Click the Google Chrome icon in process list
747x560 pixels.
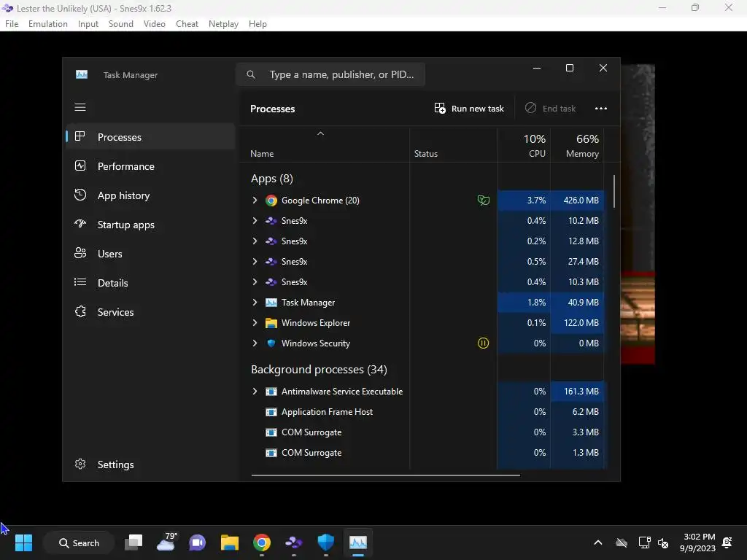tap(271, 201)
